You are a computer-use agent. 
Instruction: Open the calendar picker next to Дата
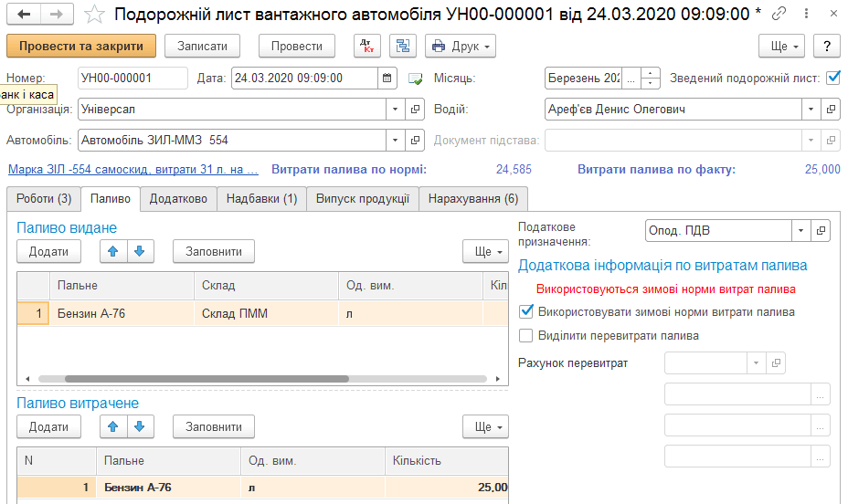coord(387,79)
